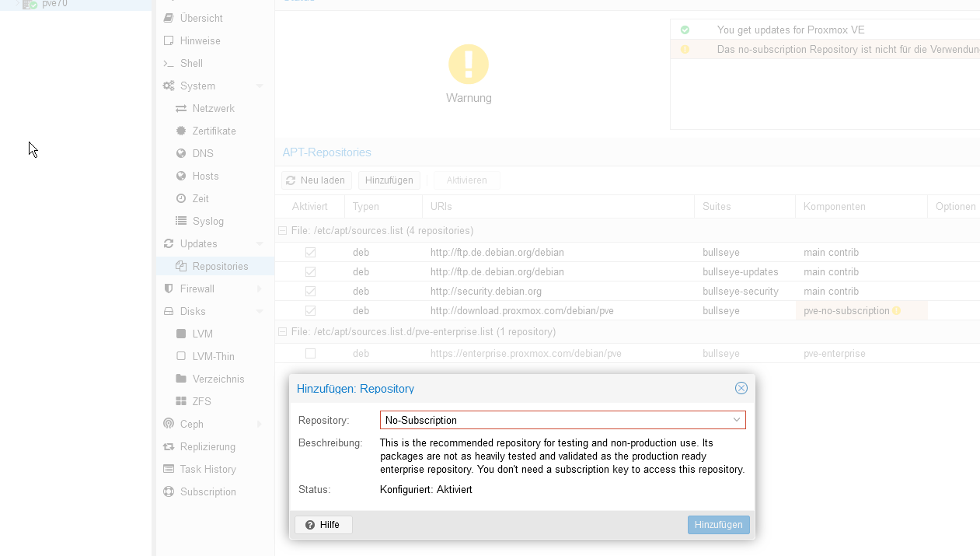Click the Hilfe button in dialog
The width and height of the screenshot is (980, 556).
point(323,525)
